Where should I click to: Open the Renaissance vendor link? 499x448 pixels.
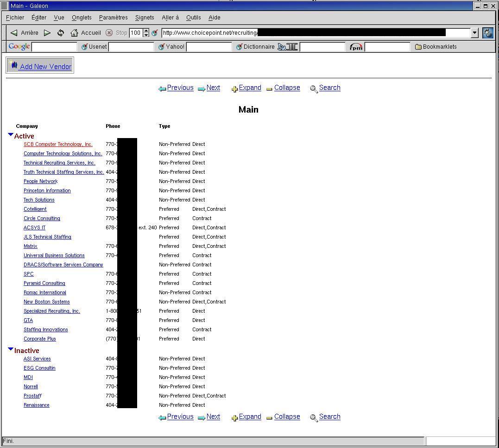[x=36, y=405]
